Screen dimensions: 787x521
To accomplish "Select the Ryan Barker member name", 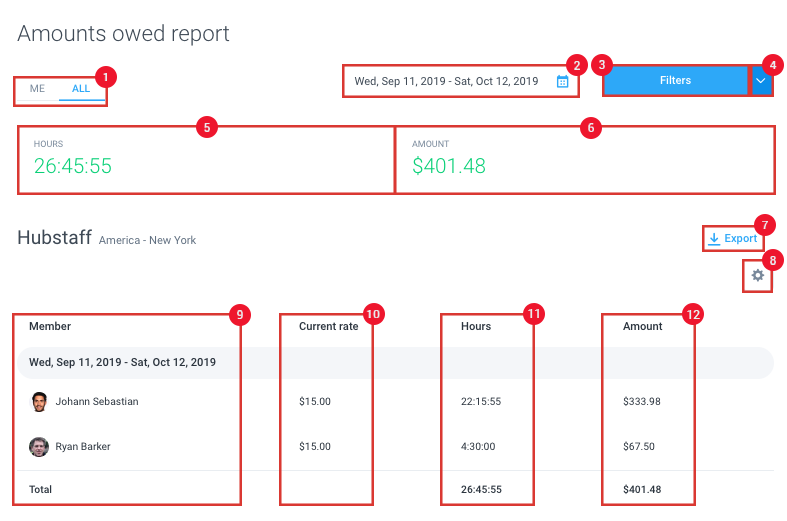I will 83,446.
